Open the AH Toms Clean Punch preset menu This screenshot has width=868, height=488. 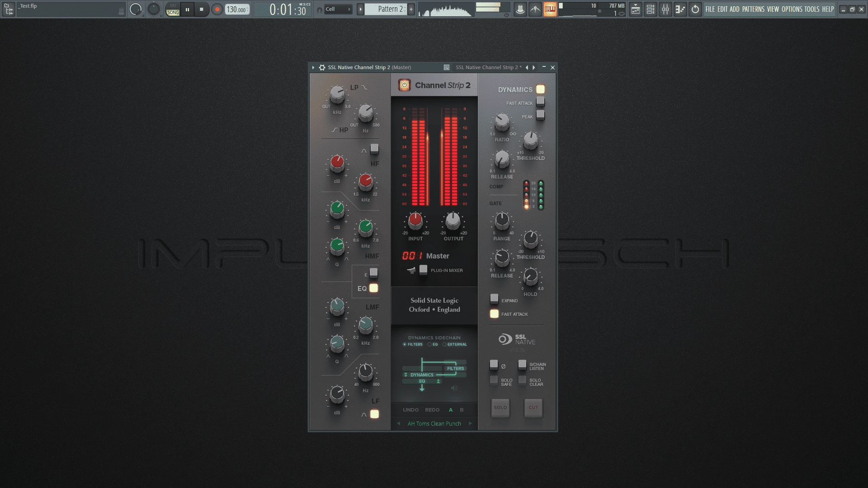pyautogui.click(x=434, y=424)
